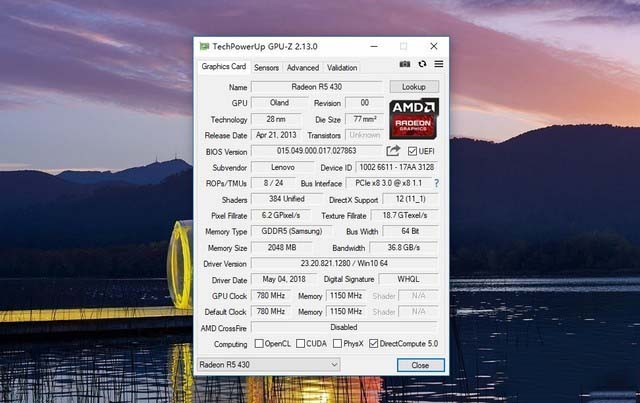Switch to the Validation tab
The image size is (640, 403).
342,68
